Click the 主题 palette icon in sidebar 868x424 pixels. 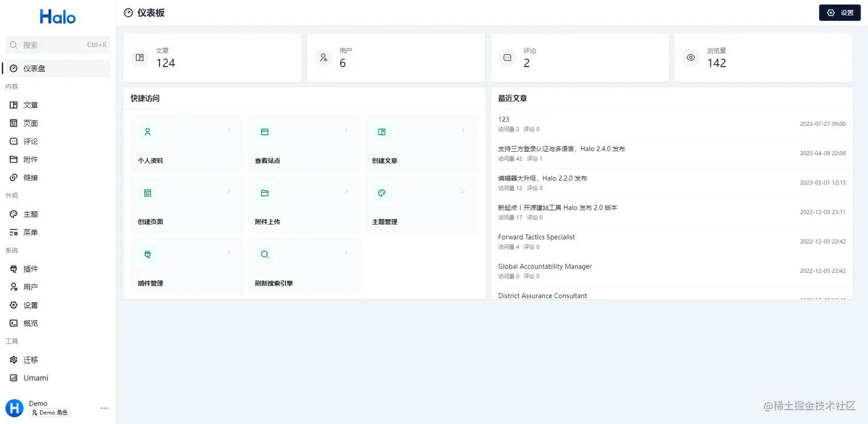point(14,214)
